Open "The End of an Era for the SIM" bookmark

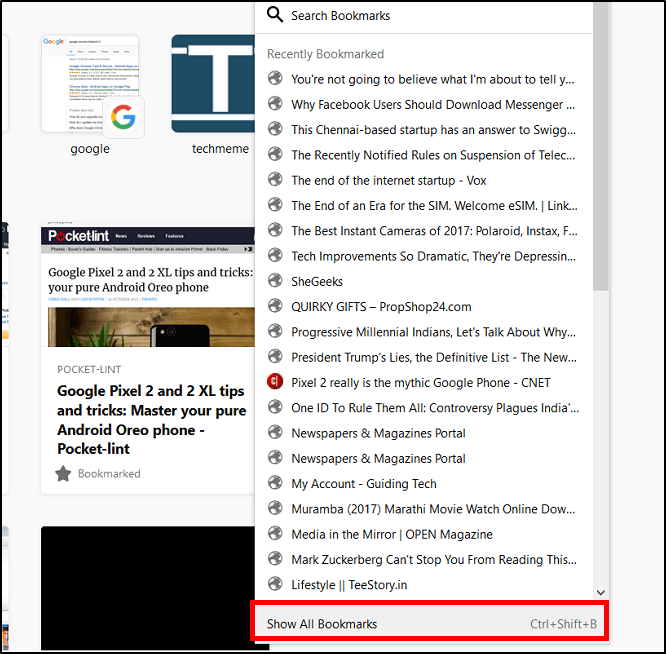423,205
